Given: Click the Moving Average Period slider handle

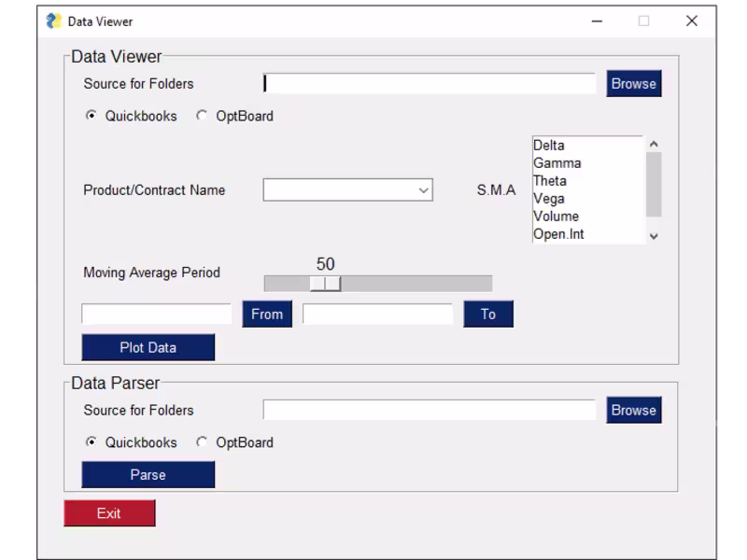Looking at the screenshot, I should click(325, 284).
